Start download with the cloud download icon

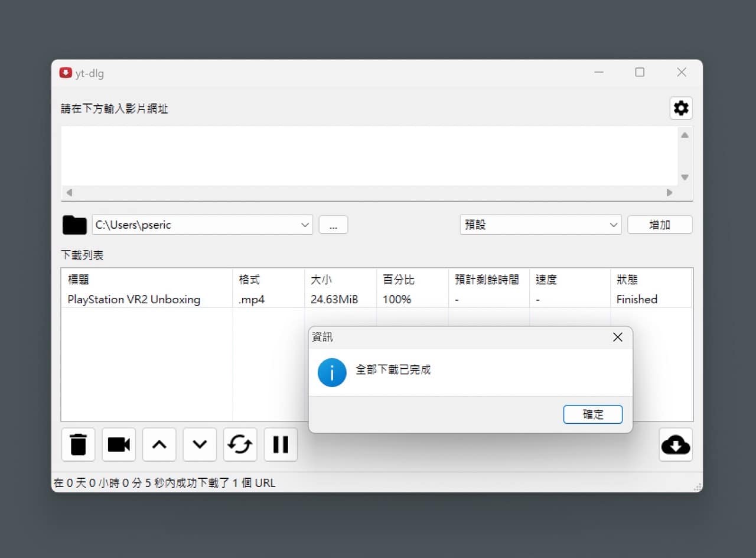pos(676,445)
